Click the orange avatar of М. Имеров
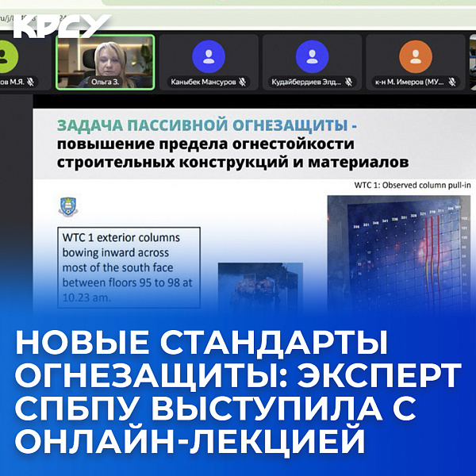 (415, 56)
